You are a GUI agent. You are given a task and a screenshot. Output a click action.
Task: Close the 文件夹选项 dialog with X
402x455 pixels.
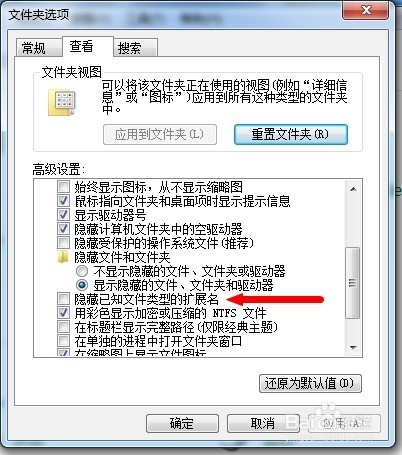click(366, 10)
